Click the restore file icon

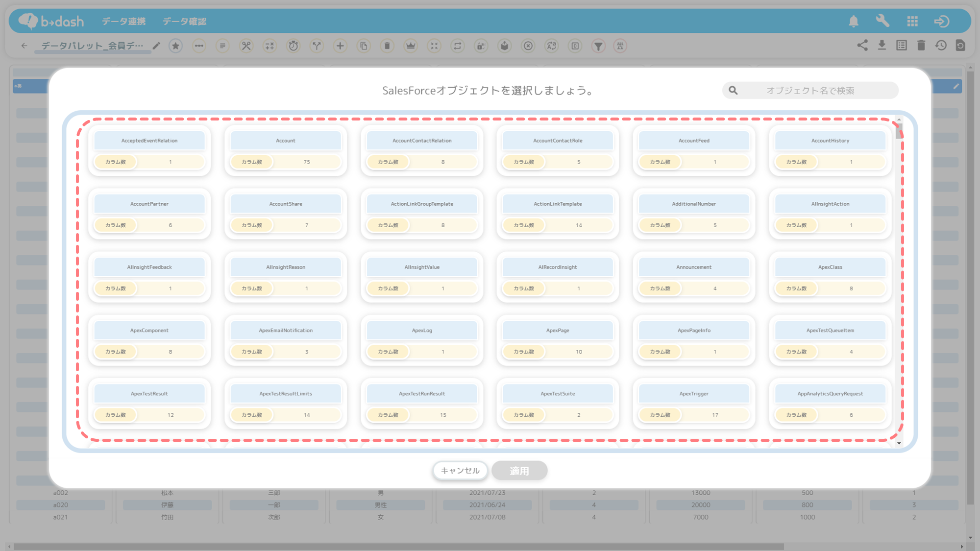coord(960,45)
